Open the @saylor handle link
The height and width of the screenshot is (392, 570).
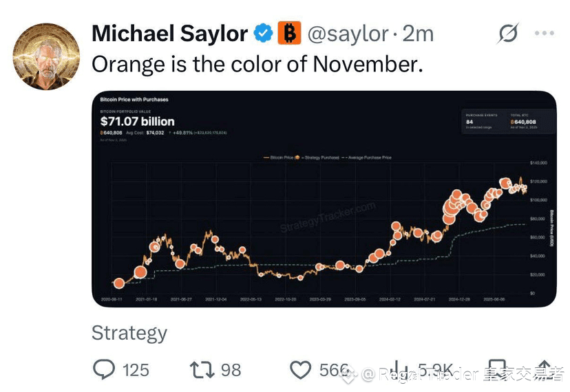(348, 34)
